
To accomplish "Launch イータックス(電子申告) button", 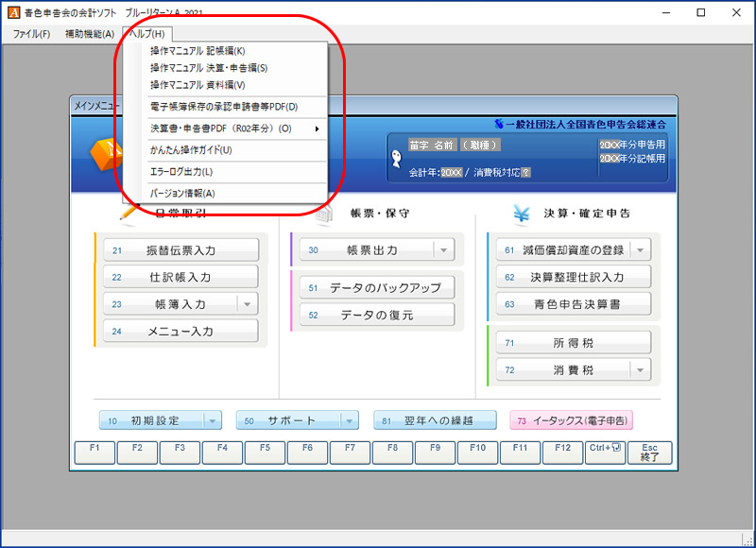I will (572, 420).
